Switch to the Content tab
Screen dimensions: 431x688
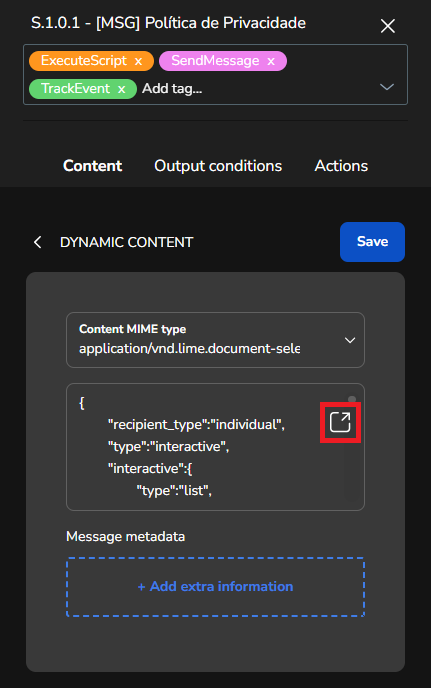pos(93,166)
